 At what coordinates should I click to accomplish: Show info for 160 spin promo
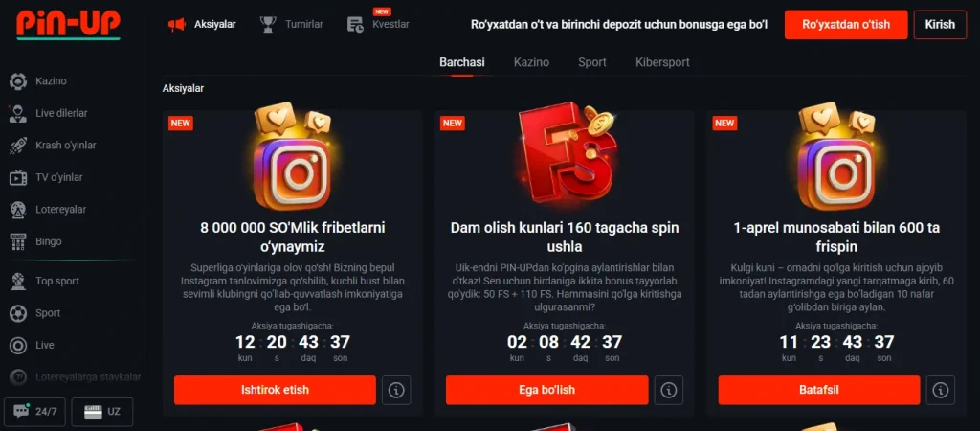[668, 391]
